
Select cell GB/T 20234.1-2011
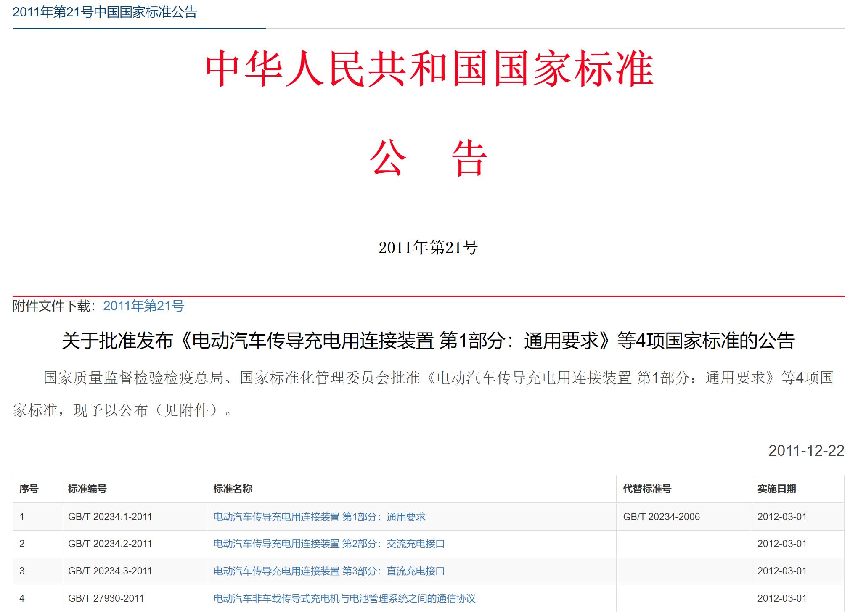(x=110, y=517)
